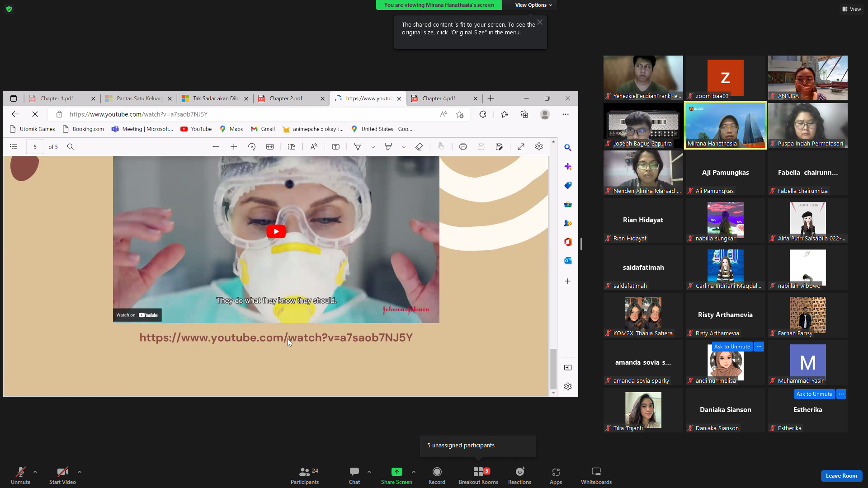Toggle the Edge sidebar hide button
This screenshot has height=488, width=868.
(x=568, y=368)
